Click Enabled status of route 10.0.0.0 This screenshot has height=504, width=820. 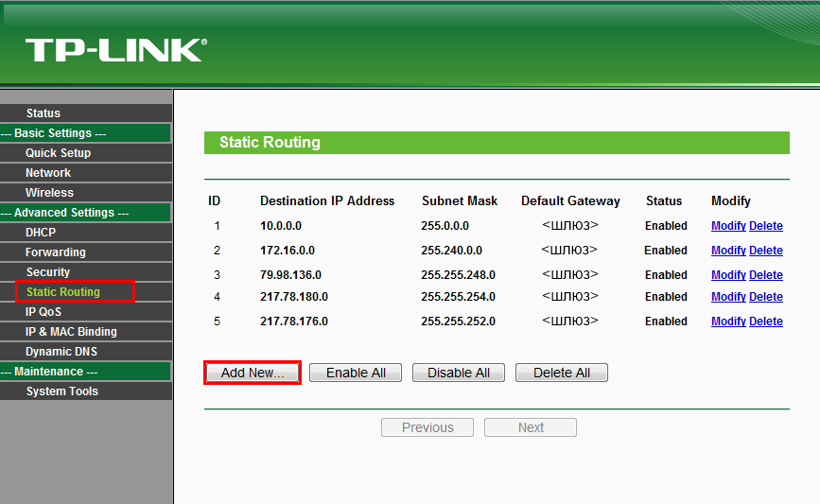tap(666, 226)
